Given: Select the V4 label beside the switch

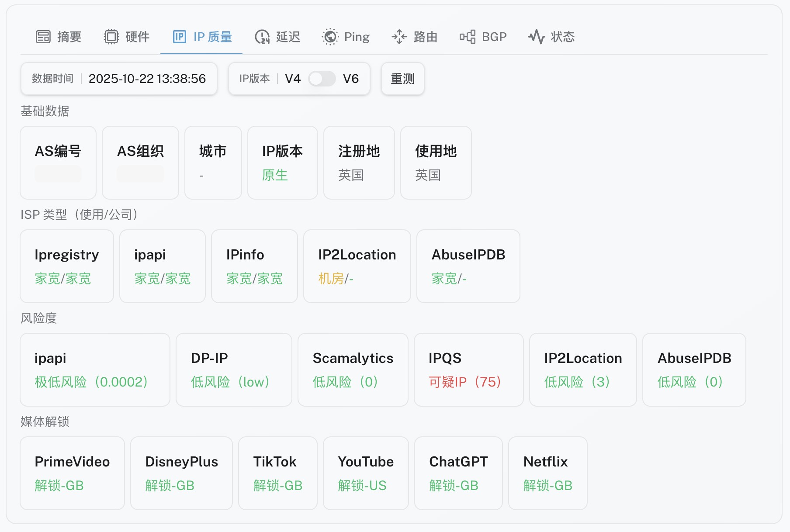Looking at the screenshot, I should (x=292, y=79).
